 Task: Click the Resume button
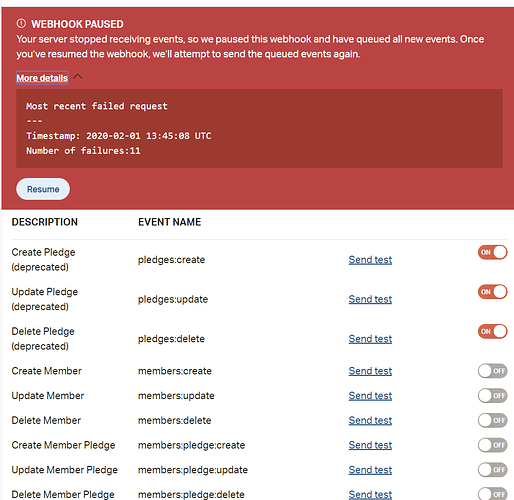[43, 189]
